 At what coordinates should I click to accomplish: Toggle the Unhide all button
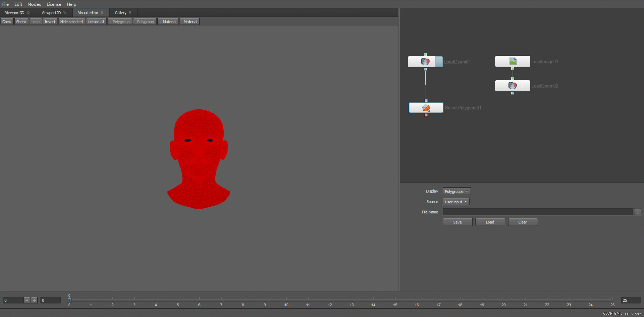click(x=96, y=21)
